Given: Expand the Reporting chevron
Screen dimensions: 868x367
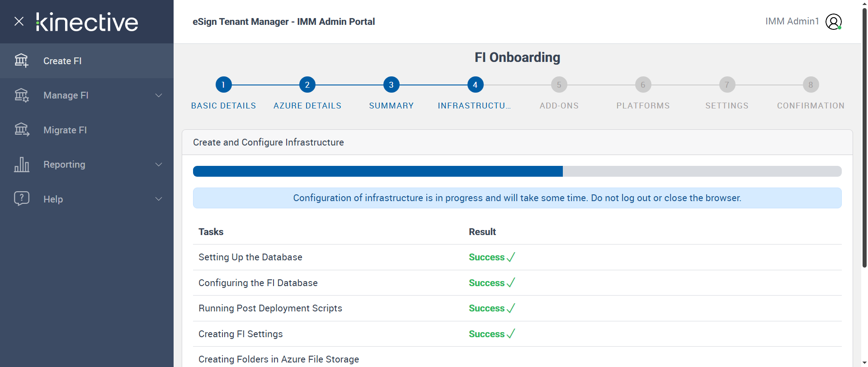Looking at the screenshot, I should [x=159, y=165].
